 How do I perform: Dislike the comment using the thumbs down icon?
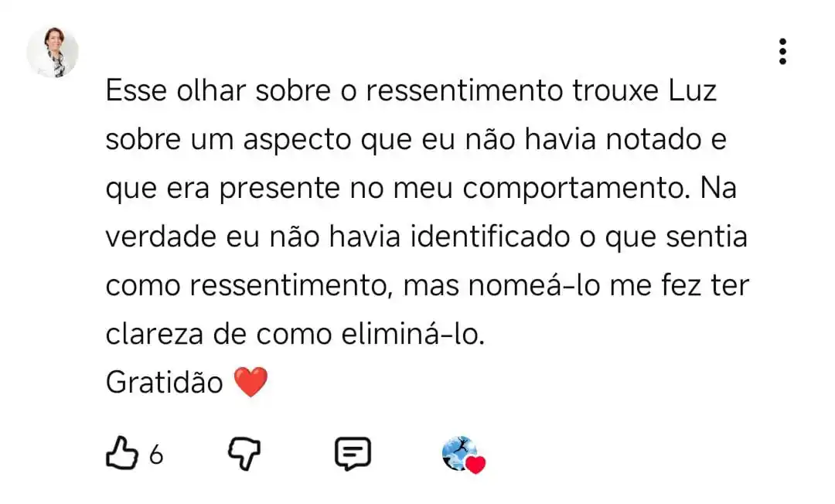[244, 454]
